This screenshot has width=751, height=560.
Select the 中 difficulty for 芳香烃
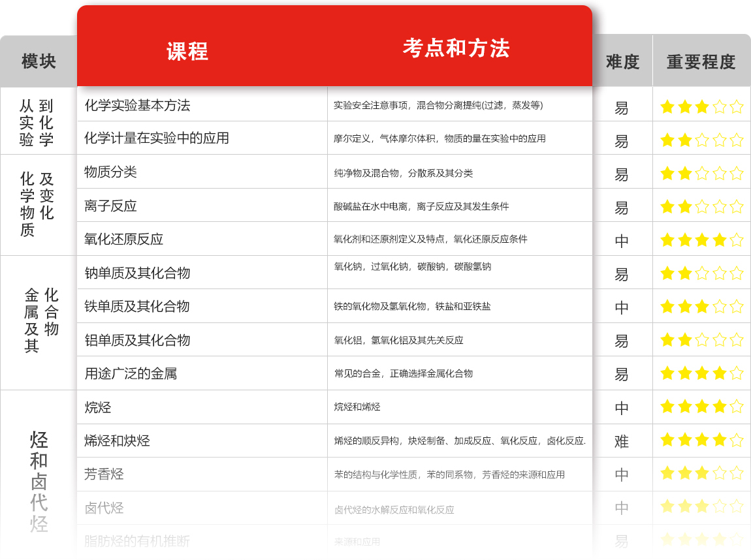pyautogui.click(x=622, y=474)
